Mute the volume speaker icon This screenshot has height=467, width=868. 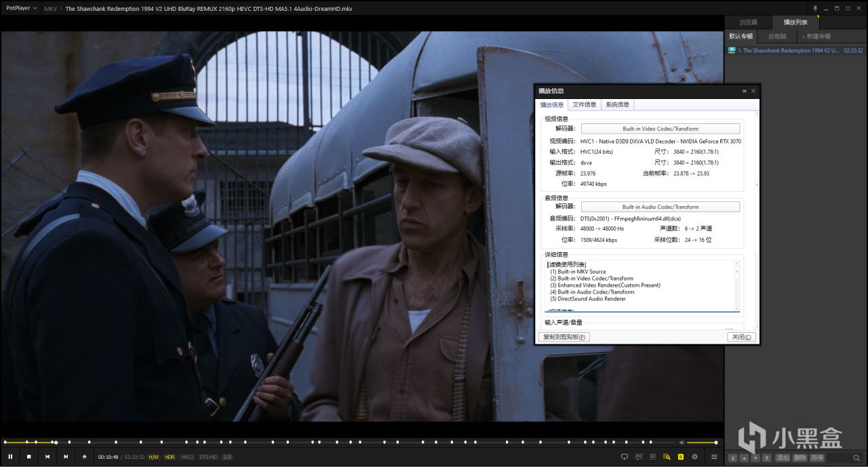(x=682, y=443)
